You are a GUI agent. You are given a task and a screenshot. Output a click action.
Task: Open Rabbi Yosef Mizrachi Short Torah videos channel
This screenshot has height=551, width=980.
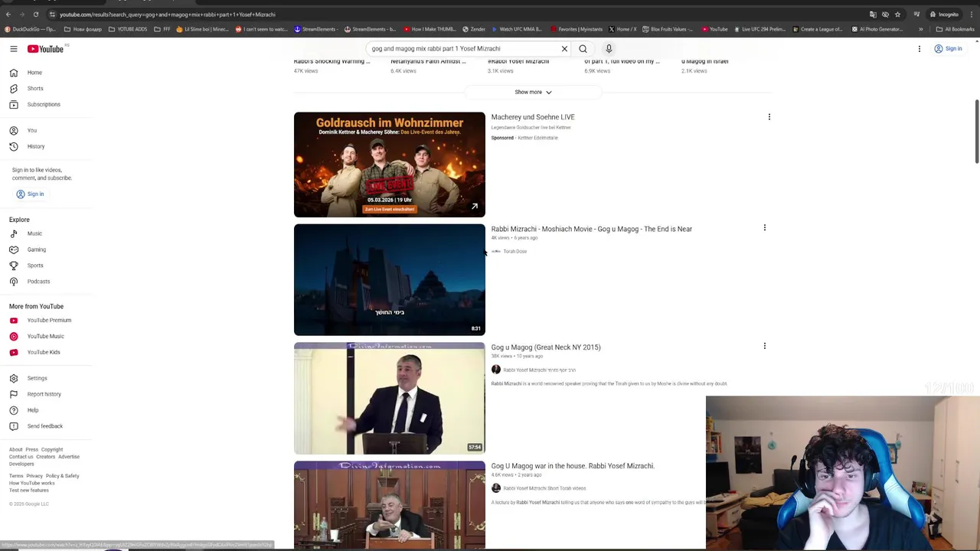544,488
